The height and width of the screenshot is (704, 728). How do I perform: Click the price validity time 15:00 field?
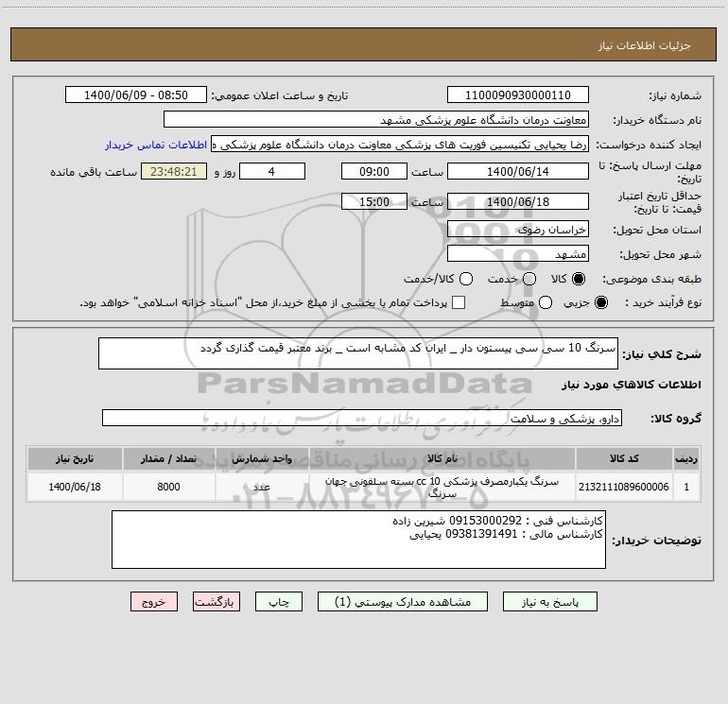click(374, 201)
